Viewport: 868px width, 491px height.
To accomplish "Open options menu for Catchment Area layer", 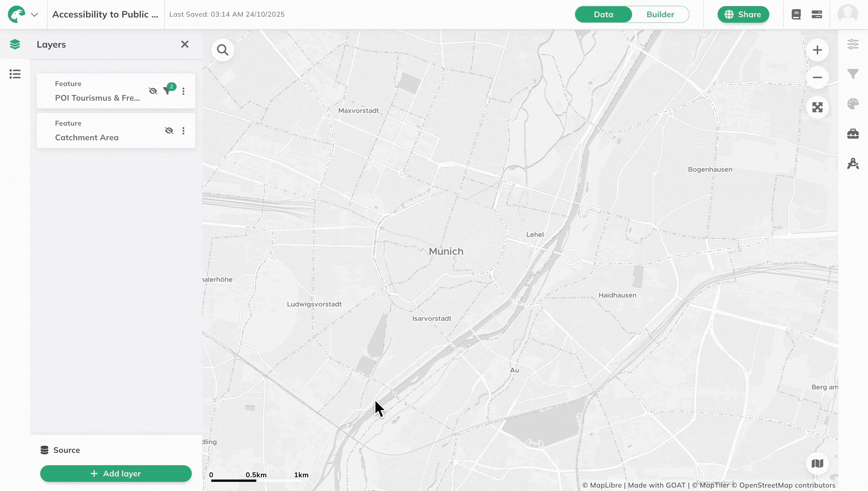I will (x=184, y=130).
